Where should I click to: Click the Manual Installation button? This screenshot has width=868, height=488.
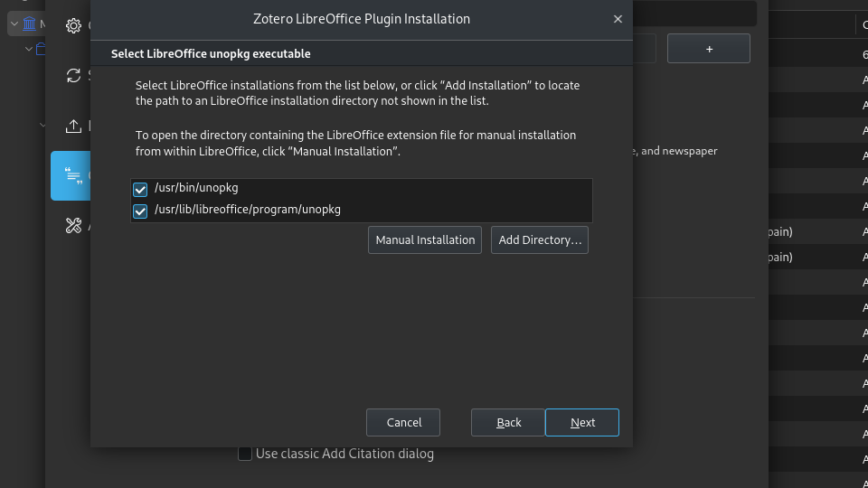[425, 239]
